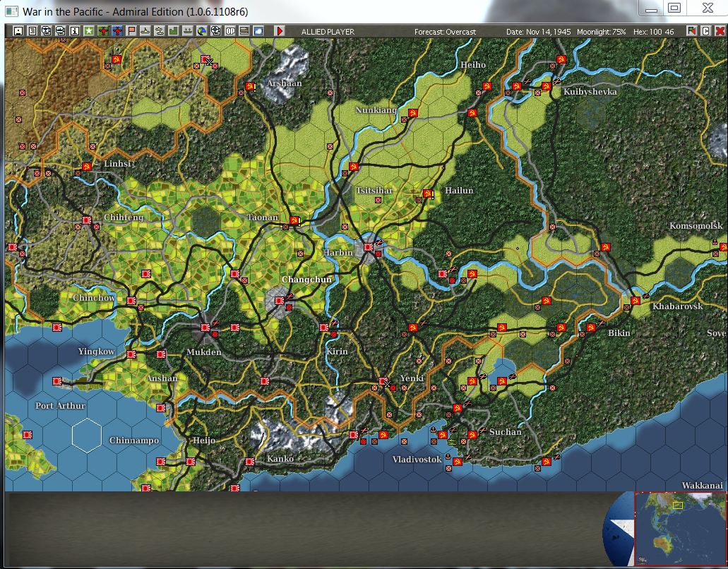Click the 'Heijo' map label

click(204, 441)
